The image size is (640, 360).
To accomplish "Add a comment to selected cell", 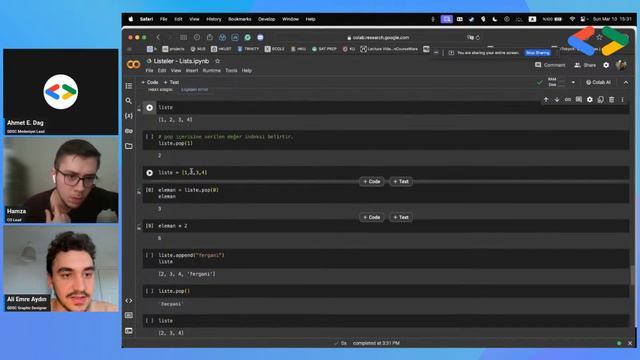I will pyautogui.click(x=579, y=100).
